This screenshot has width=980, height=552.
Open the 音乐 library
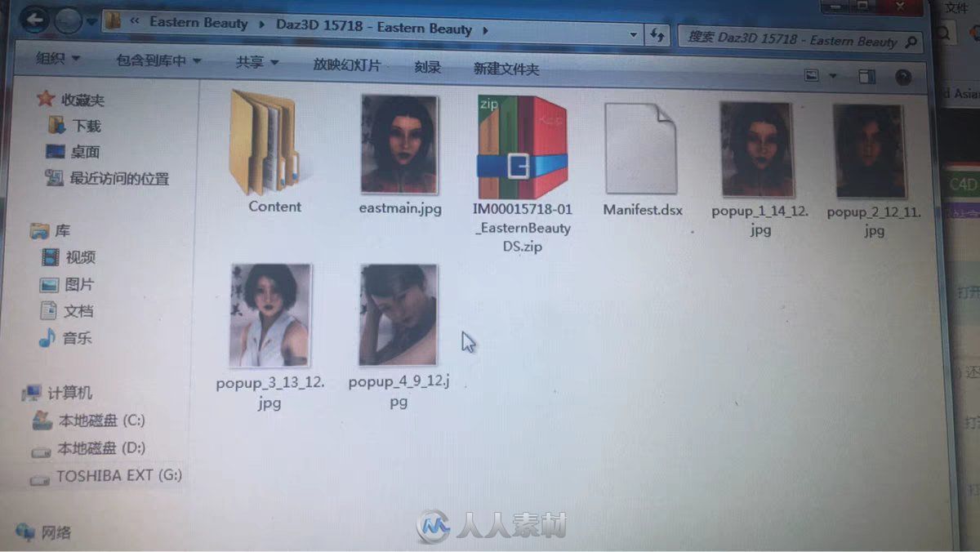click(78, 338)
